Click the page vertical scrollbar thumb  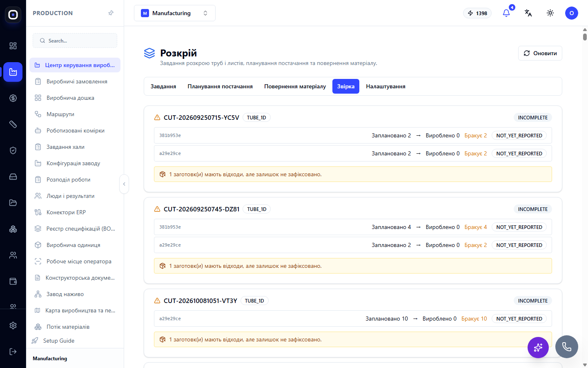585,37
